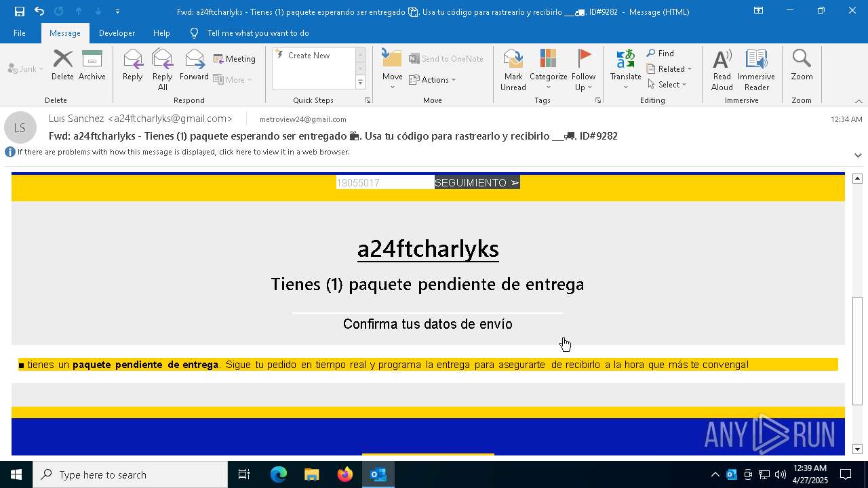
Task: Open the Junk dropdown
Action: point(26,68)
